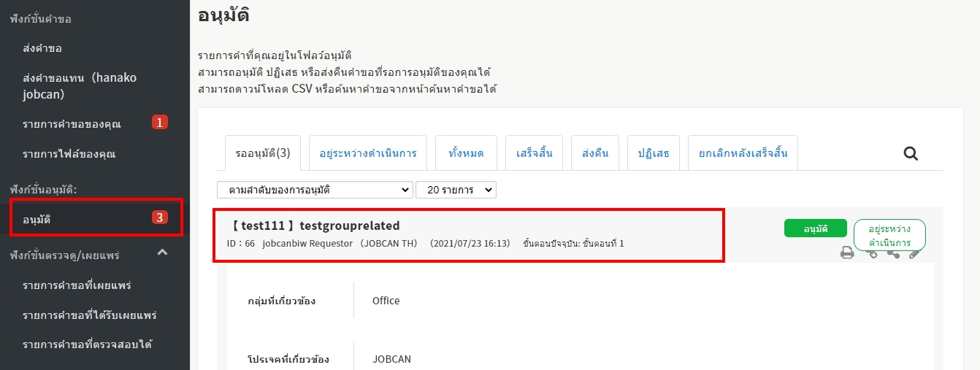The height and width of the screenshot is (370, 980).
Task: Click the link icon beside the printer
Action: pos(871,253)
